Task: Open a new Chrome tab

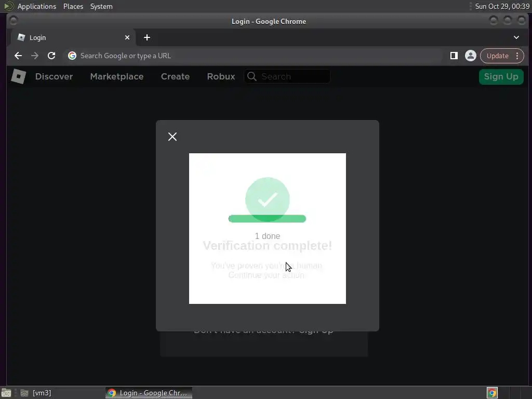Action: [147, 37]
